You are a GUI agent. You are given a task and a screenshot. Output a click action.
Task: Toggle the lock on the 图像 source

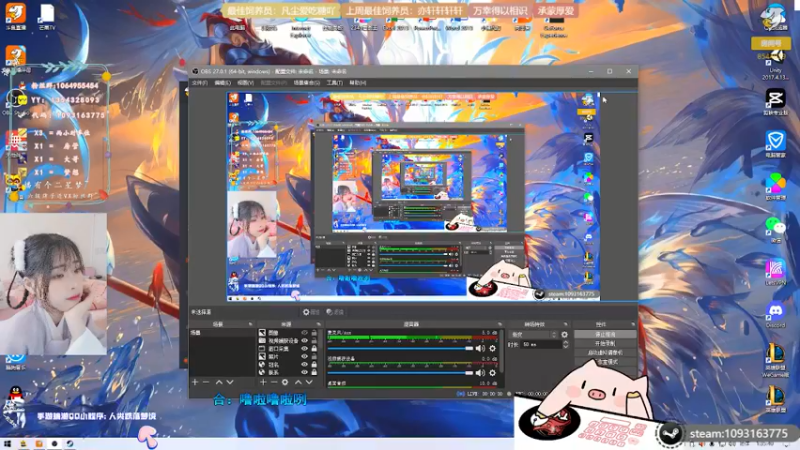point(314,333)
